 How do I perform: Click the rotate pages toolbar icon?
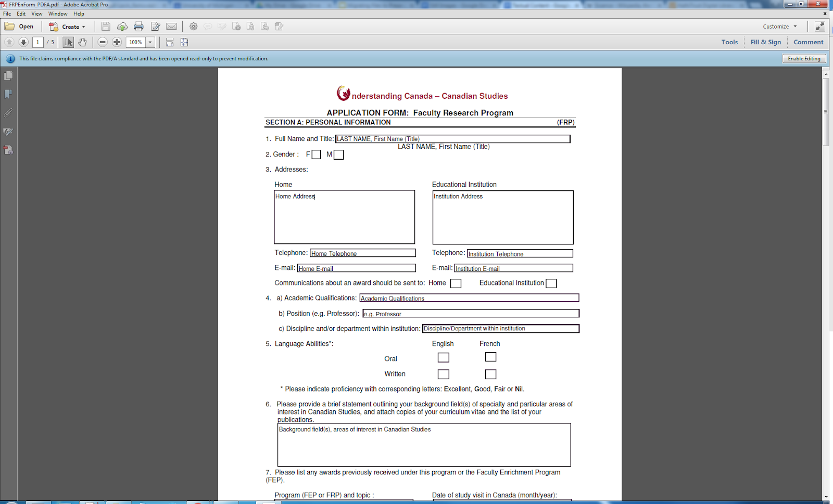click(x=250, y=27)
